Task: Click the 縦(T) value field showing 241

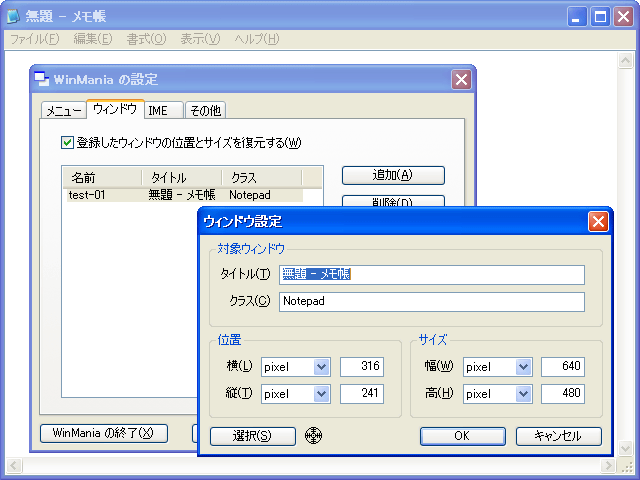Action: tap(362, 393)
